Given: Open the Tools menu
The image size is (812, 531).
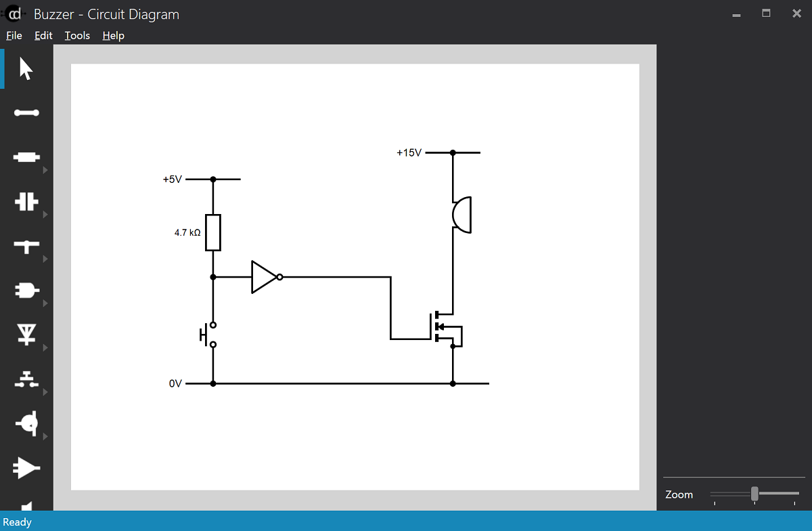Looking at the screenshot, I should coord(76,35).
